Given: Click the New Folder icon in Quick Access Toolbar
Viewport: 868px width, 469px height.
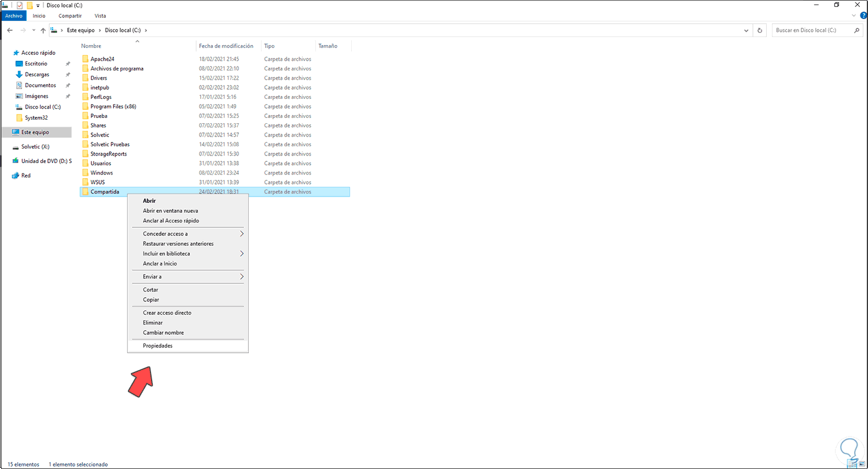Looking at the screenshot, I should pos(30,5).
